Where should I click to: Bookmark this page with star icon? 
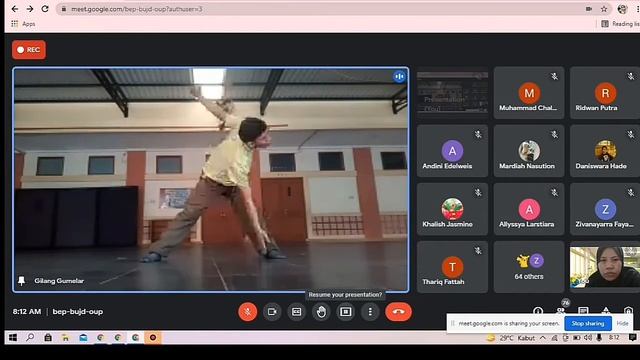click(604, 9)
